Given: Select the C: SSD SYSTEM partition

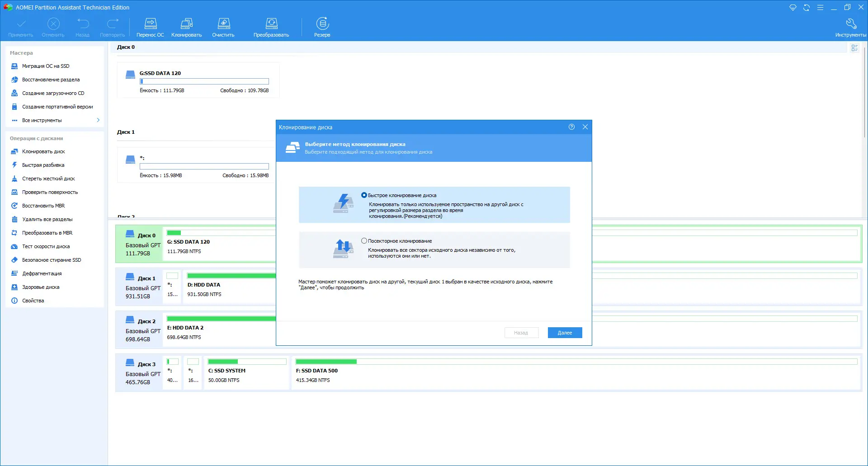Looking at the screenshot, I should click(x=247, y=373).
